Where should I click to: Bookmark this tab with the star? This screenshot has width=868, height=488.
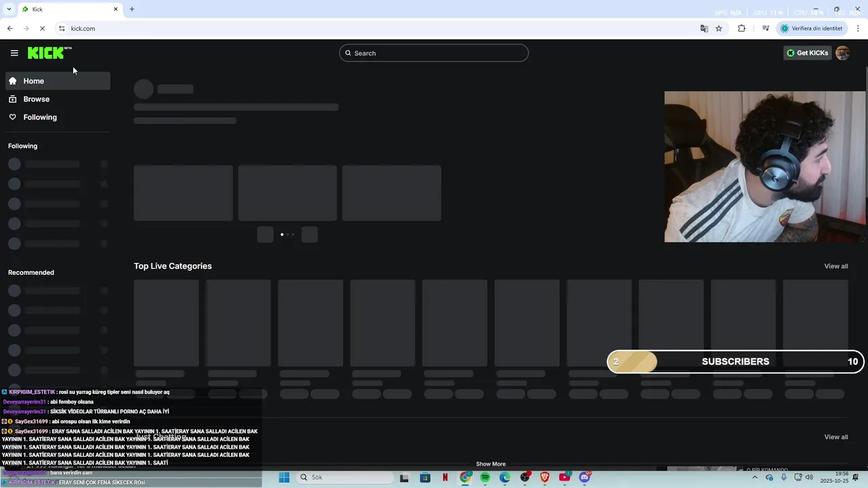tap(719, 28)
